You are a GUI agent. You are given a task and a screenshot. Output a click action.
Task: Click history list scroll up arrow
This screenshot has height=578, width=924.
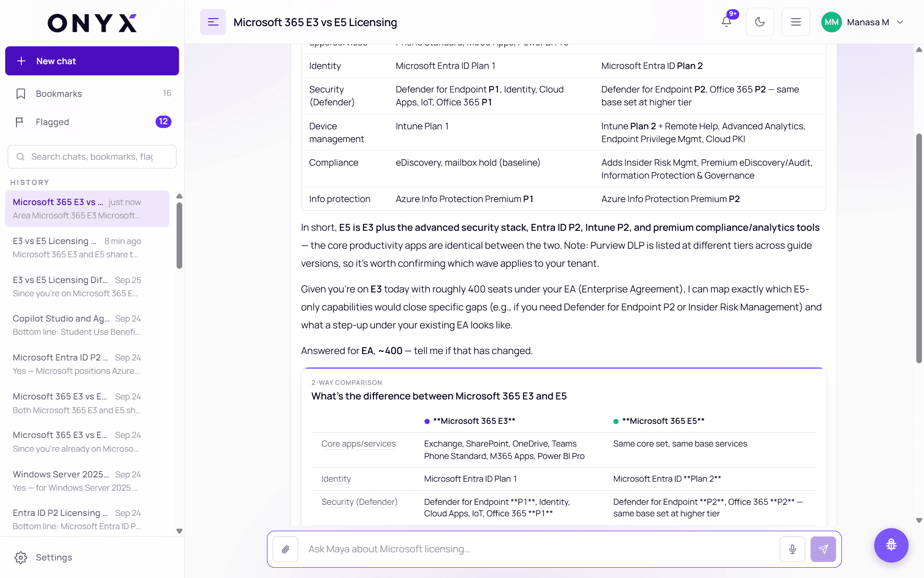[x=180, y=196]
